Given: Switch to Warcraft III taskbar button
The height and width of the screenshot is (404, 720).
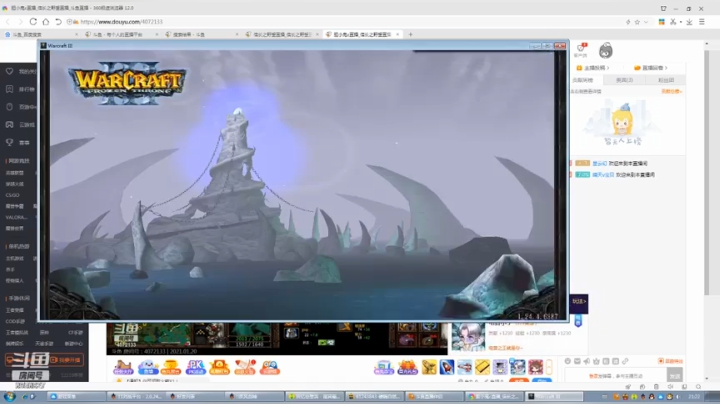Looking at the screenshot, I should pyautogui.click(x=553, y=396).
